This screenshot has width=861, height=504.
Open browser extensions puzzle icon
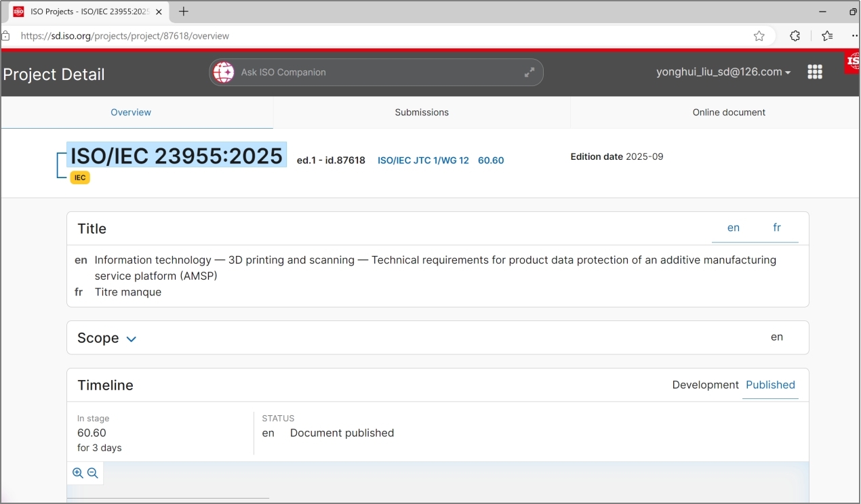795,36
